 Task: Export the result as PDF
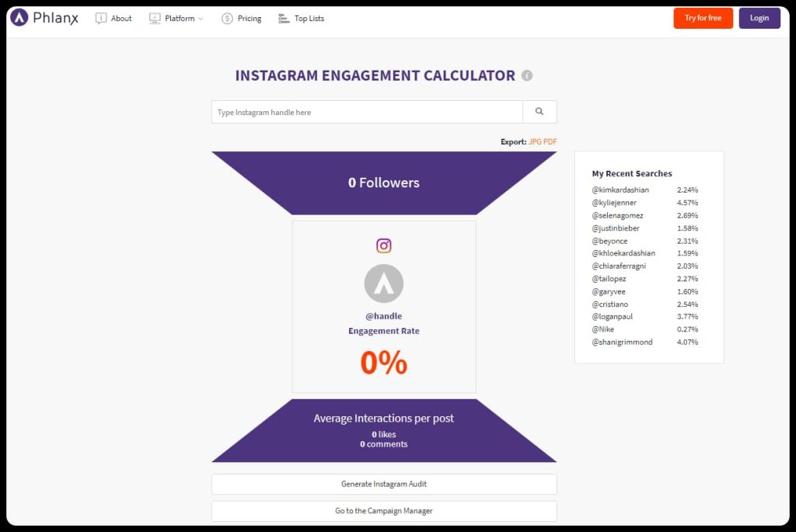tap(550, 141)
